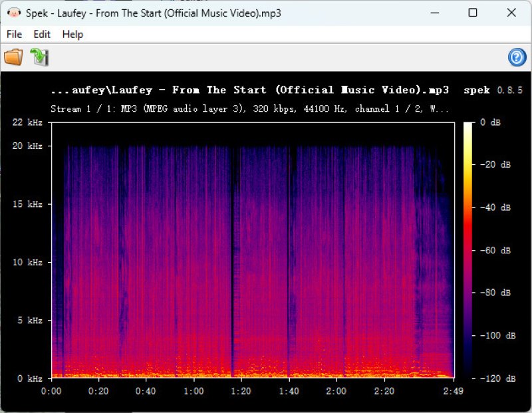The width and height of the screenshot is (532, 413).
Task: Open the Help menu
Action: pos(72,35)
